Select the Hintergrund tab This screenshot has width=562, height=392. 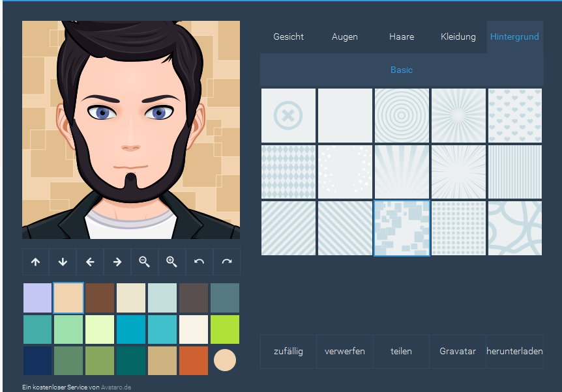point(514,37)
